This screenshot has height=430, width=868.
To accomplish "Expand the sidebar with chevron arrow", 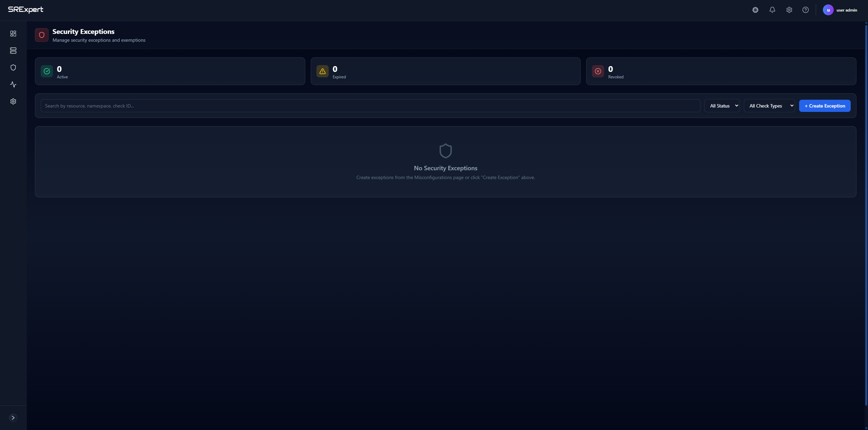I will [13, 418].
